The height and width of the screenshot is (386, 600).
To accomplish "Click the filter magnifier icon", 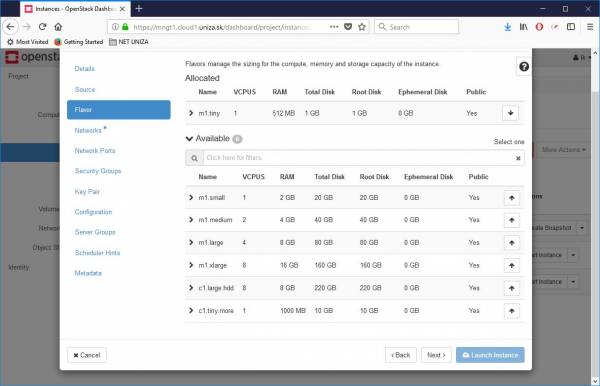I will (194, 158).
